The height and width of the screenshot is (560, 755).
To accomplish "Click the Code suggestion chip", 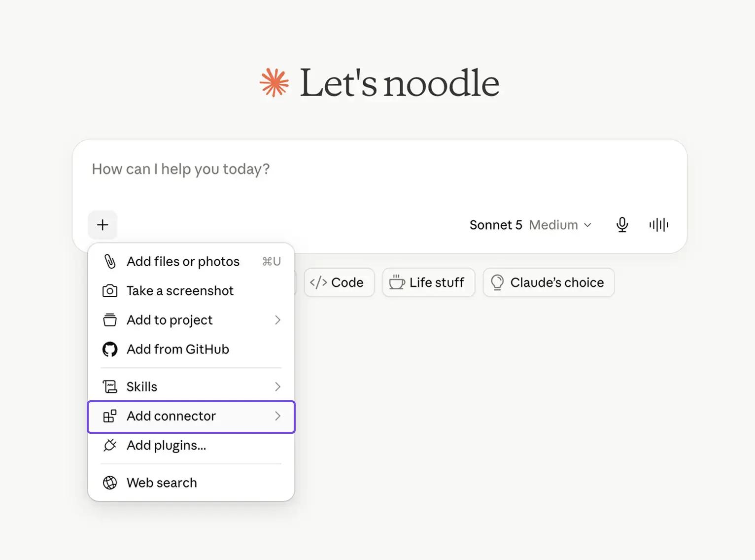I will tap(339, 282).
